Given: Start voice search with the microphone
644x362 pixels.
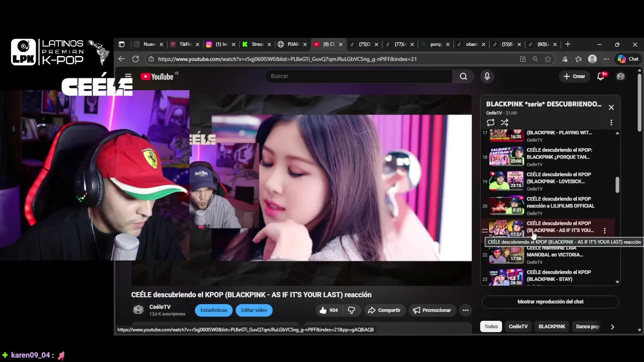Looking at the screenshot, I should pyautogui.click(x=487, y=76).
